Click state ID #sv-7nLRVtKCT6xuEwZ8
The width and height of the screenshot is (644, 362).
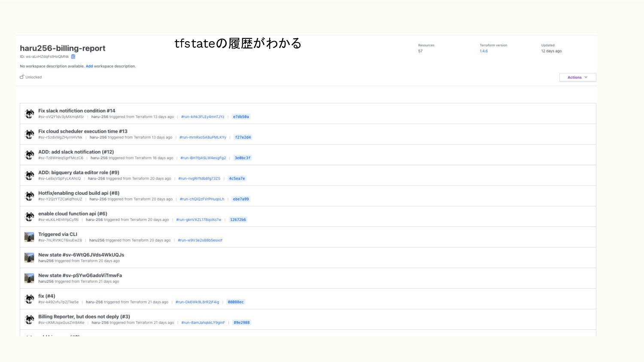(60, 240)
